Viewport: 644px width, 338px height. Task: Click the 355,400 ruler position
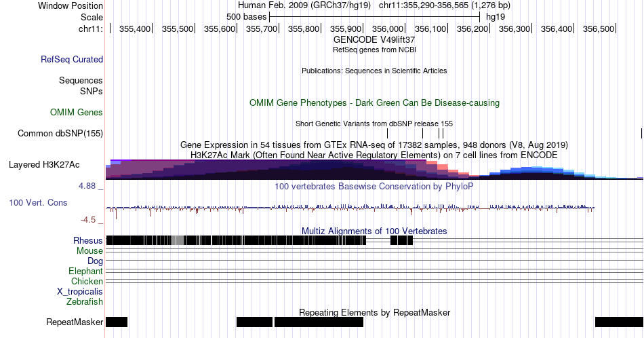point(135,29)
